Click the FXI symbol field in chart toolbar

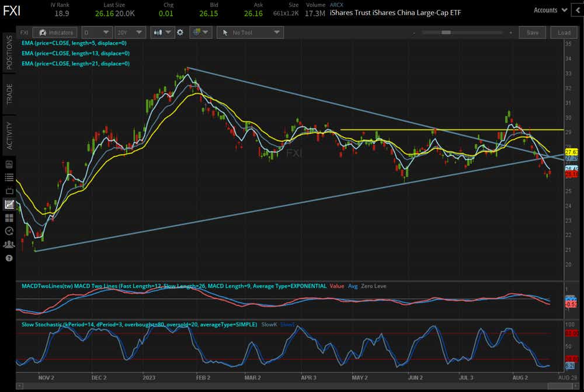[x=24, y=33]
